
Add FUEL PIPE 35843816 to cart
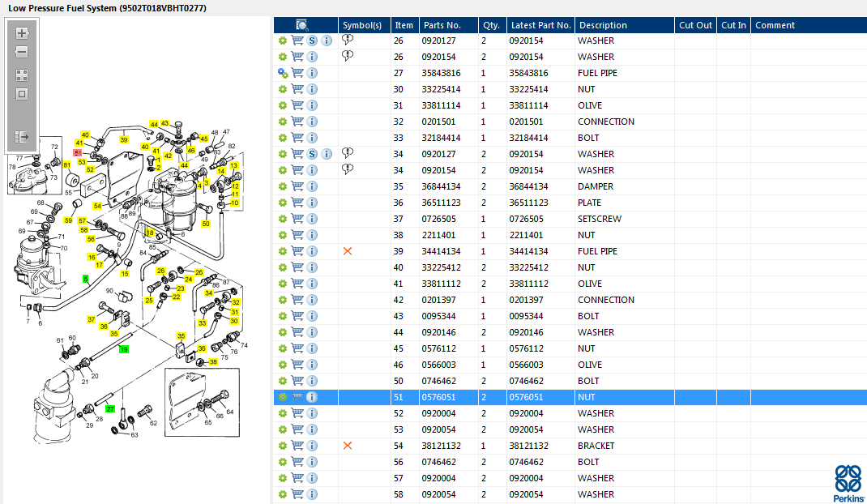pos(297,73)
